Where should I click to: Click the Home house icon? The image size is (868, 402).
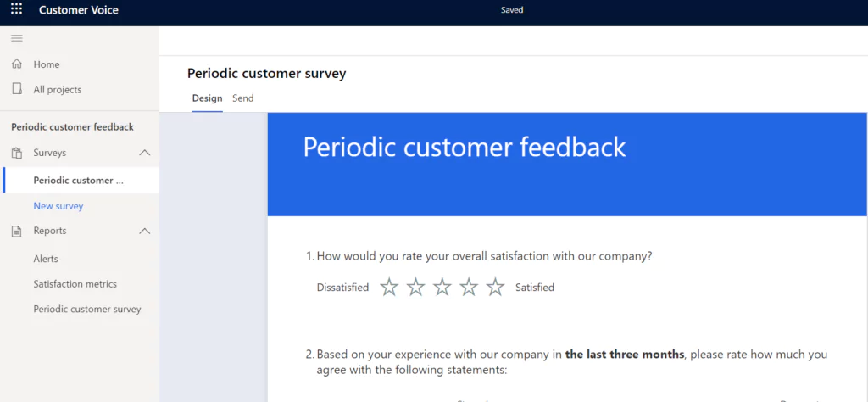(17, 64)
